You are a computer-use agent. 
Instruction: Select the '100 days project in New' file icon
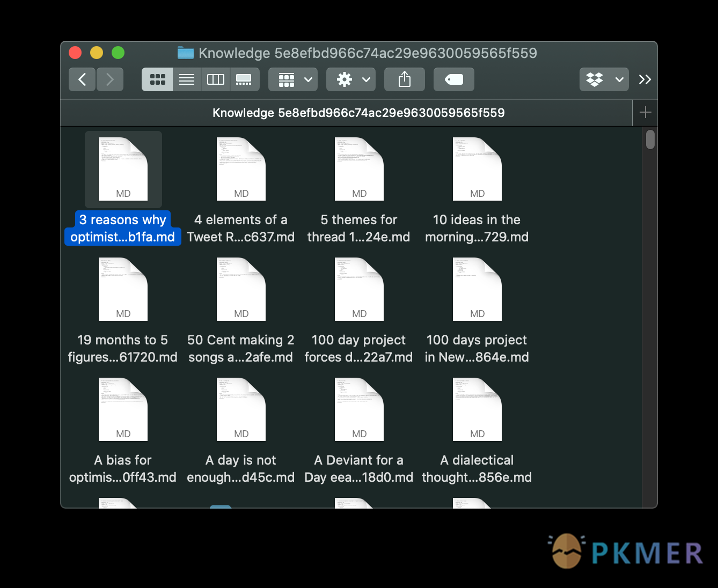pos(478,289)
